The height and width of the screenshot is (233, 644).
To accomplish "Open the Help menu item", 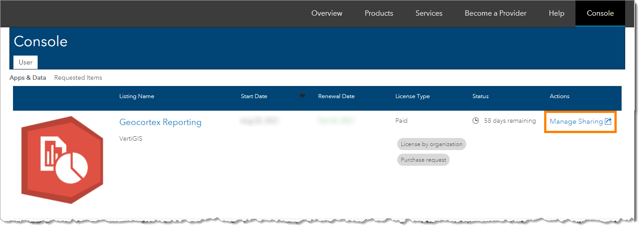I will coord(556,13).
